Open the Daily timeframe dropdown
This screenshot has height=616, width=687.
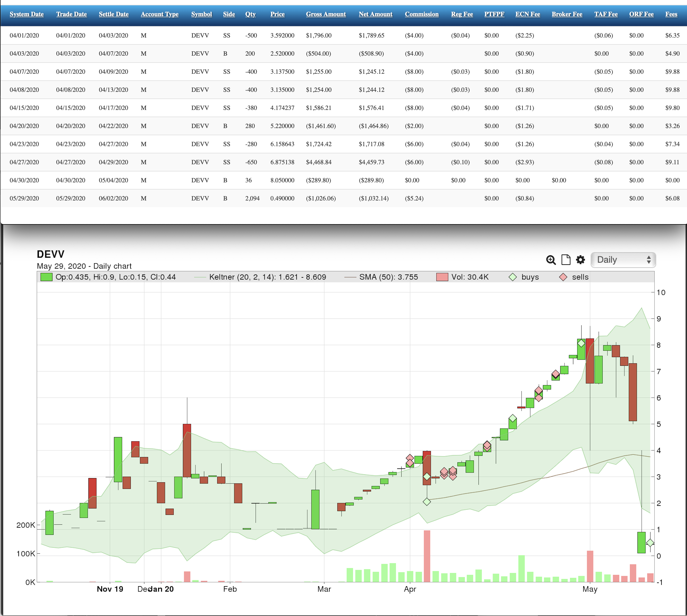pyautogui.click(x=623, y=260)
